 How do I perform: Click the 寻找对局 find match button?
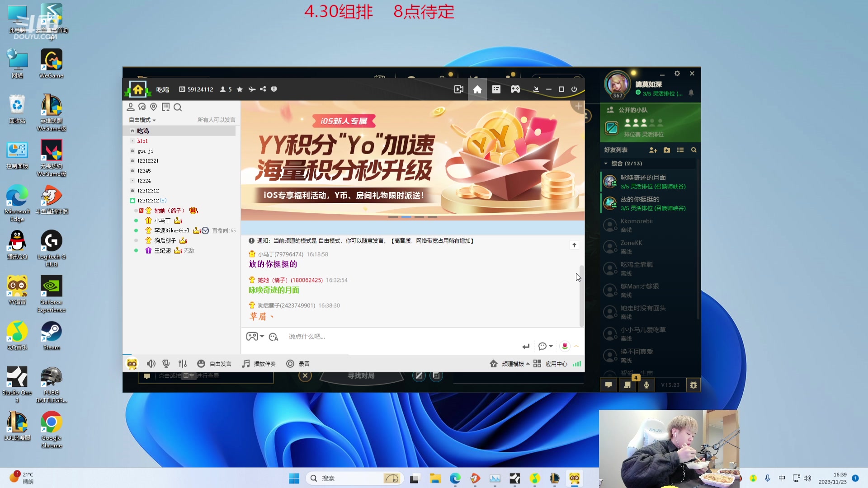[x=361, y=376]
